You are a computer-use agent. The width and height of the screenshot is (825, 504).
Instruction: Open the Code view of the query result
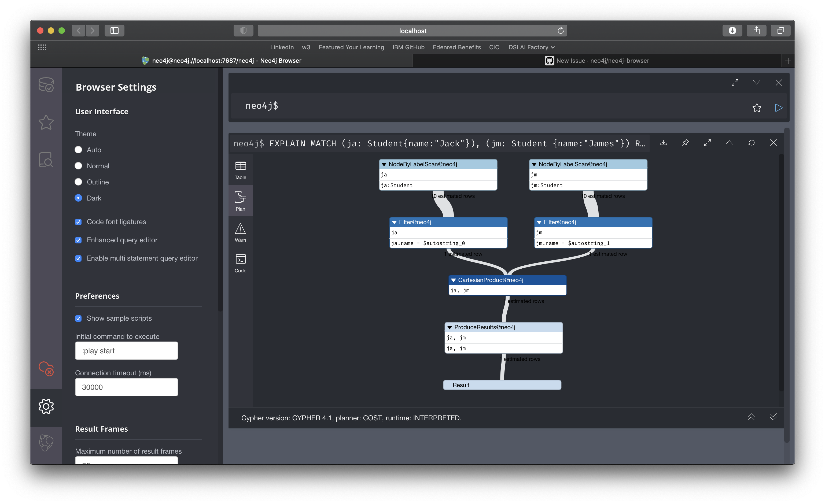240,263
